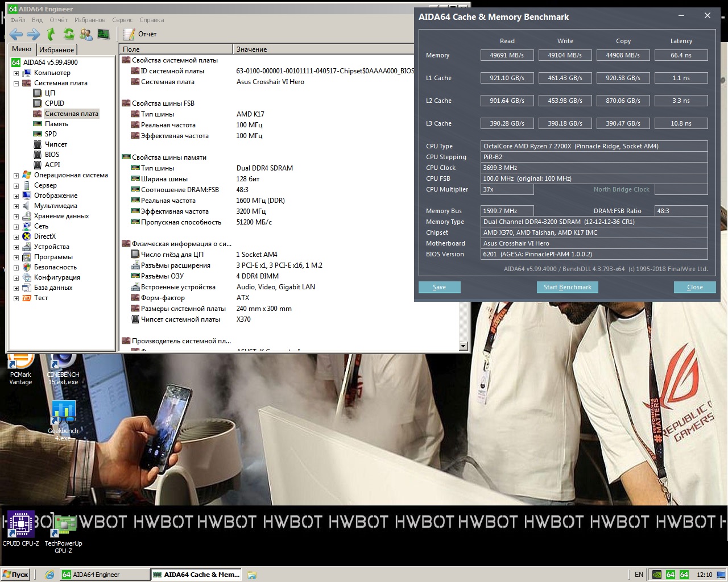This screenshot has width=728, height=582.
Task: Click the two-people icon in the AIDA64 toolbar
Action: (86, 34)
